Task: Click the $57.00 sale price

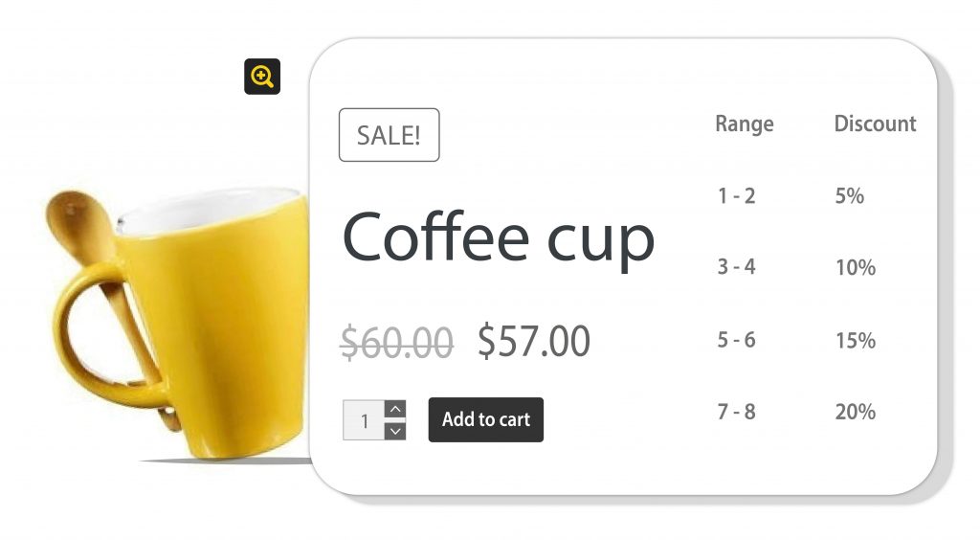Action: pos(534,341)
